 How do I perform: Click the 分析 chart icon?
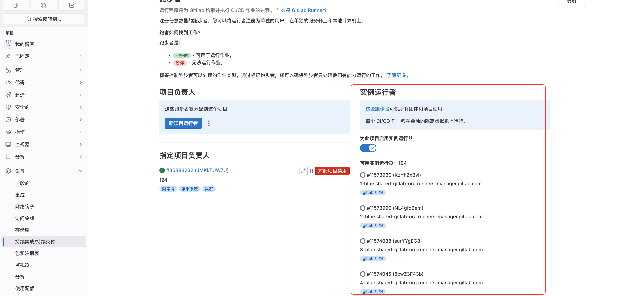click(8, 157)
